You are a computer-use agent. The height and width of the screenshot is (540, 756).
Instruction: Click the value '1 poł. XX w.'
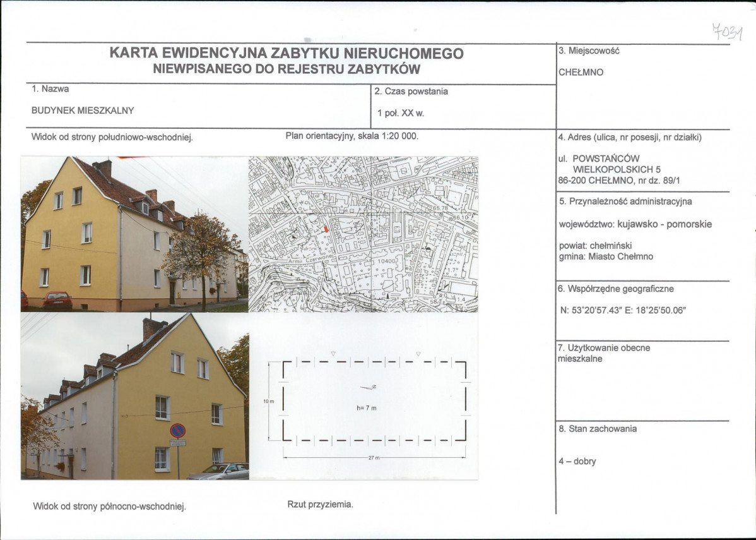pos(400,114)
